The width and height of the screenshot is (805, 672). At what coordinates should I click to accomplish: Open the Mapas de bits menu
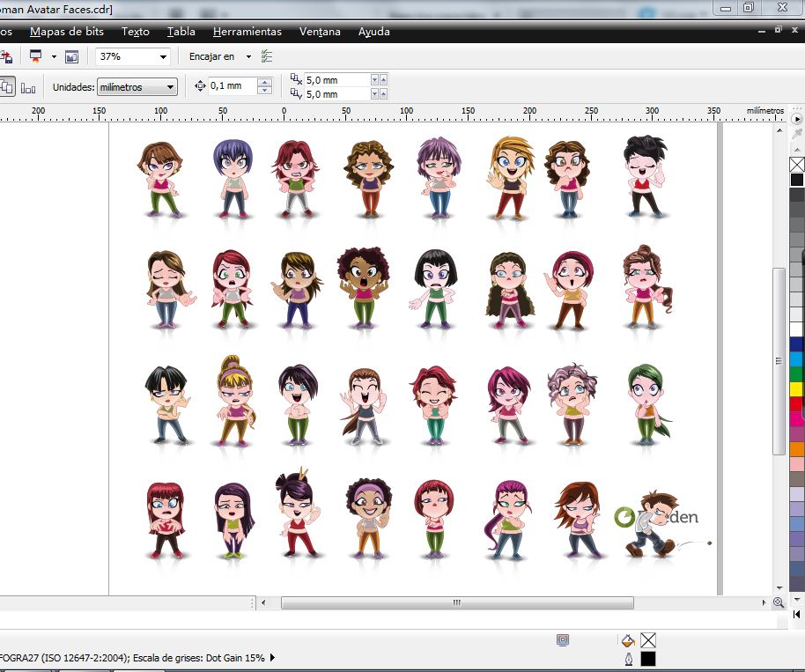(x=67, y=32)
